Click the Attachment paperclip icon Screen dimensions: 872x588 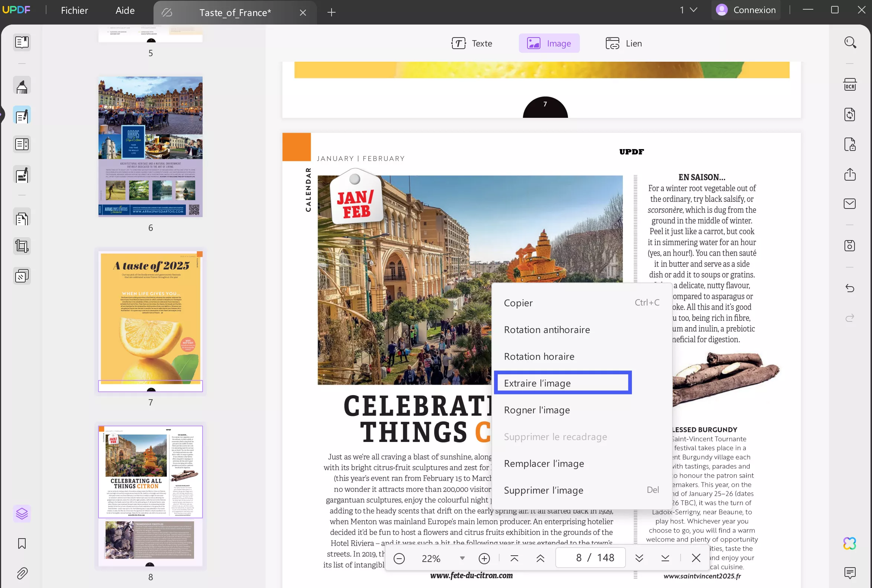point(22,573)
